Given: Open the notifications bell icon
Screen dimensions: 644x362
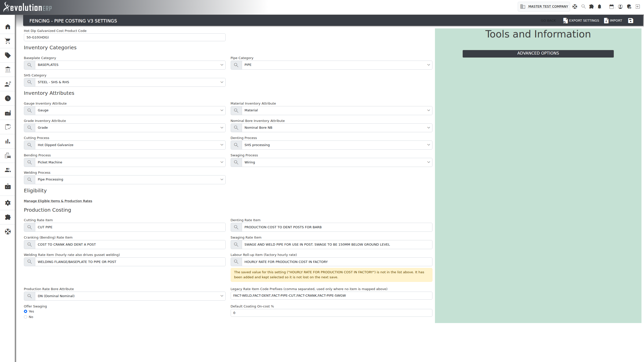Looking at the screenshot, I should (x=599, y=7).
